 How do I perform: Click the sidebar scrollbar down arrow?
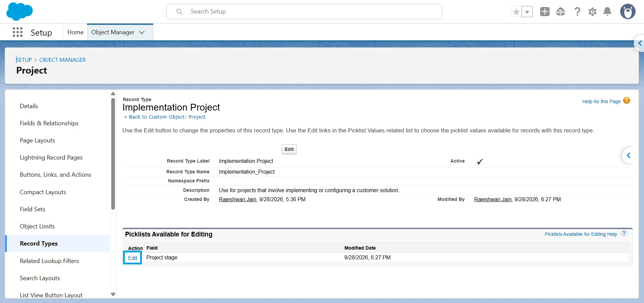click(x=113, y=295)
